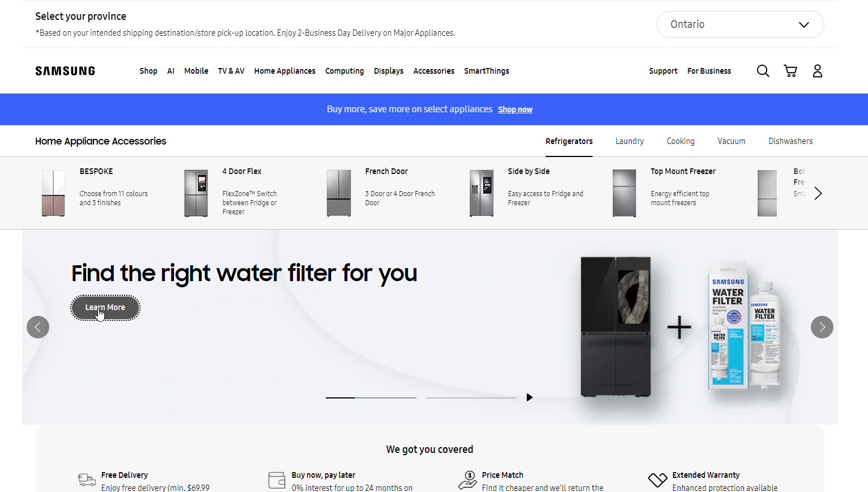Open the Support link
Image resolution: width=868 pixels, height=492 pixels.
663,71
